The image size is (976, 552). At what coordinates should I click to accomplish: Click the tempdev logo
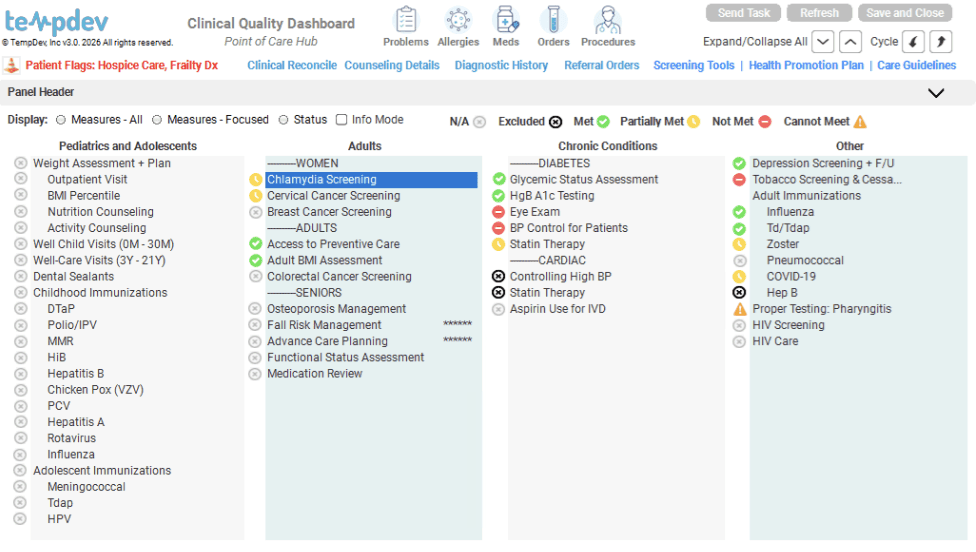pyautogui.click(x=57, y=22)
